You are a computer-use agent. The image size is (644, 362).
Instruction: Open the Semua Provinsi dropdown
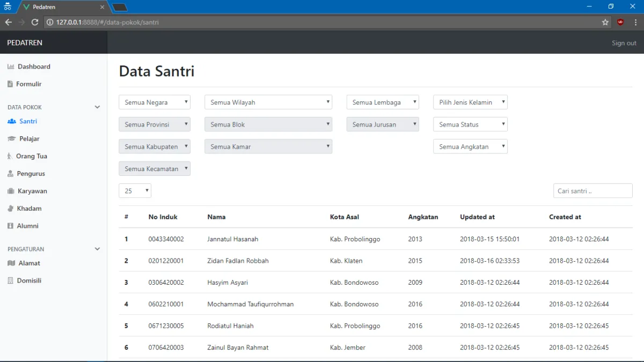pos(155,124)
